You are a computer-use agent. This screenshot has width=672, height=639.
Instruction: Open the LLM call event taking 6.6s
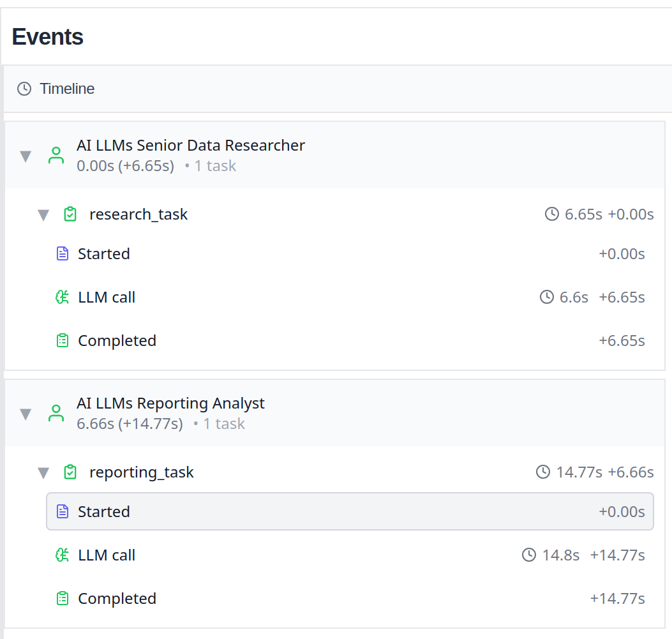[107, 297]
